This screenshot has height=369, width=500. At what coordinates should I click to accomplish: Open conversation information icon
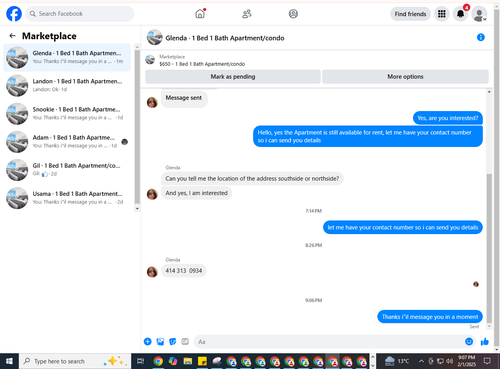click(x=481, y=37)
